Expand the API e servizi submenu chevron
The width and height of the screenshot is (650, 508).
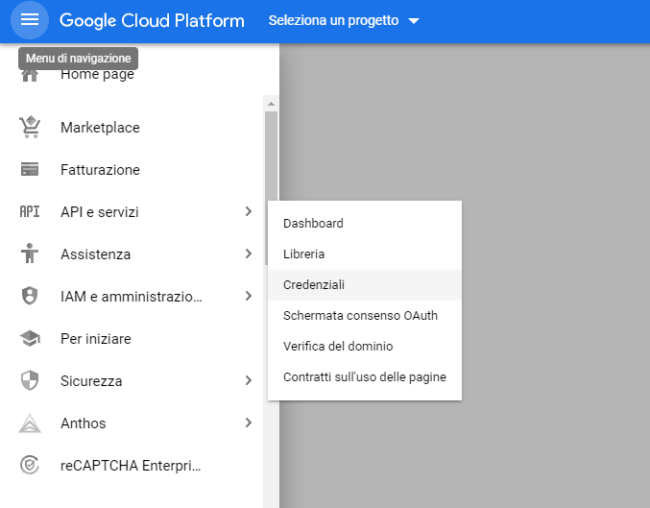pos(248,211)
